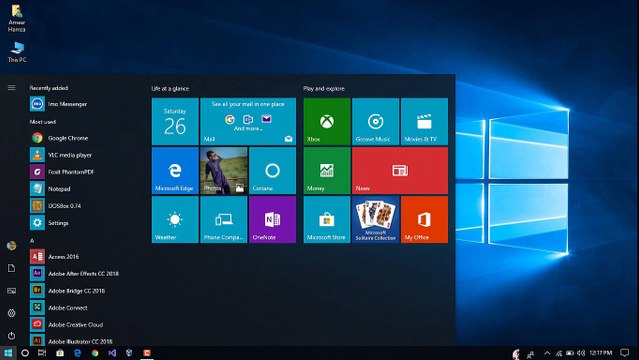Open Documents from the Start rail
This screenshot has height=360, width=639.
[11, 268]
